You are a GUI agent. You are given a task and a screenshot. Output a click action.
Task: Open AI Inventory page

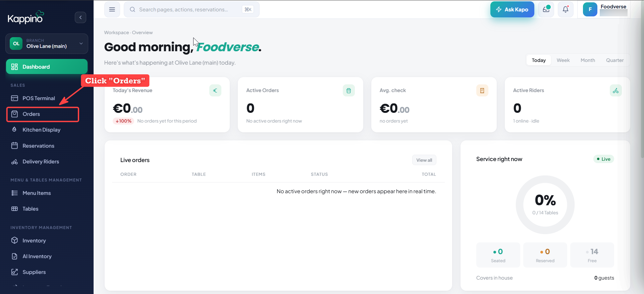point(47,256)
